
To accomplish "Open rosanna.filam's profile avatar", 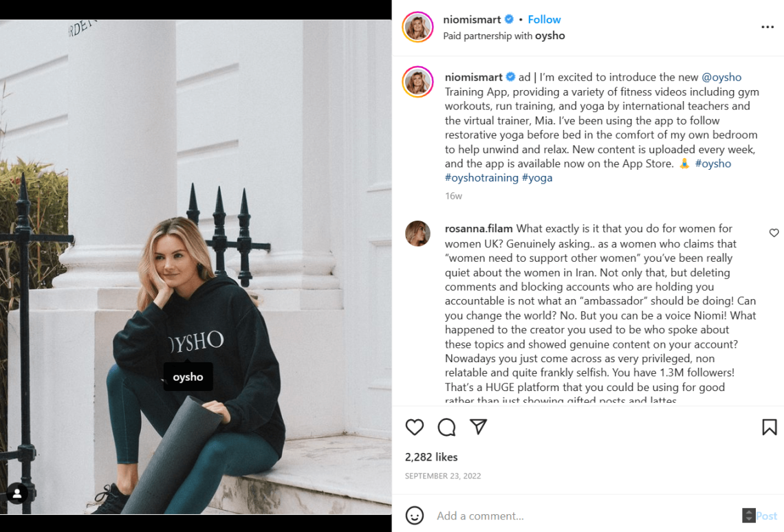I will [x=417, y=234].
